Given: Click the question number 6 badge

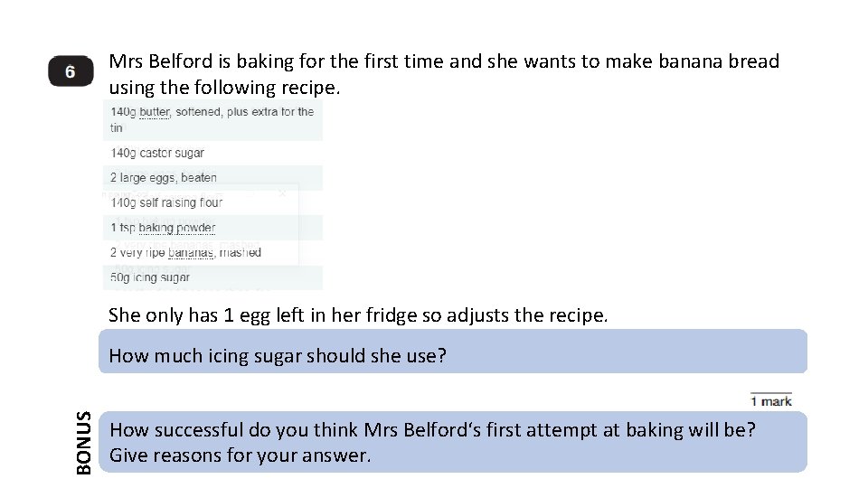Looking at the screenshot, I should pos(71,73).
